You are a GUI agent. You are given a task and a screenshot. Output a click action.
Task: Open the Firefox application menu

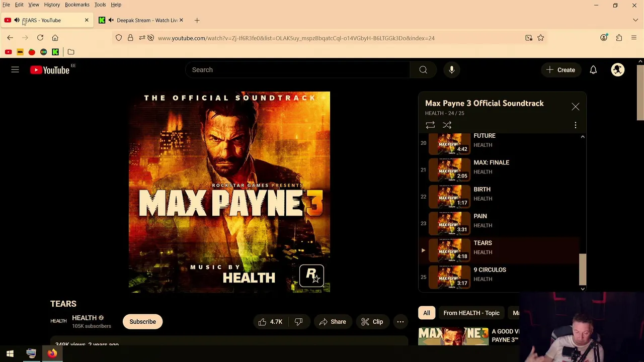point(634,38)
